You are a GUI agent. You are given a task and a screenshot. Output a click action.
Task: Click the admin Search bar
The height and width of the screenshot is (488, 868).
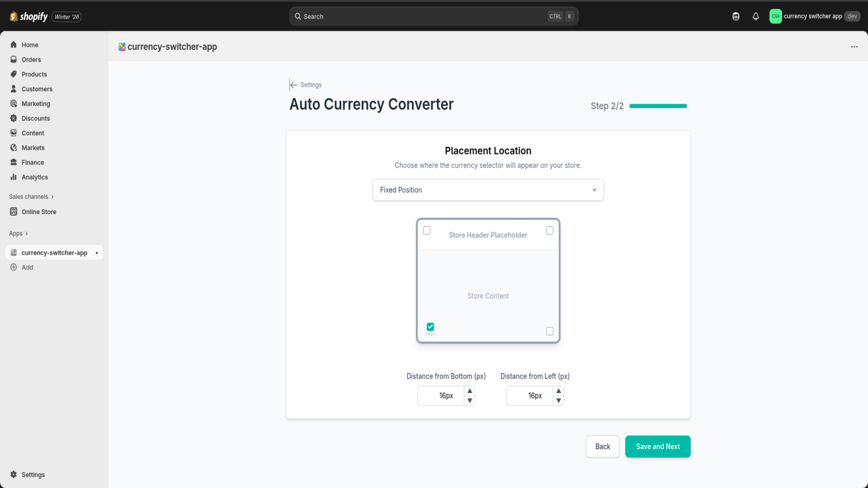pos(433,16)
